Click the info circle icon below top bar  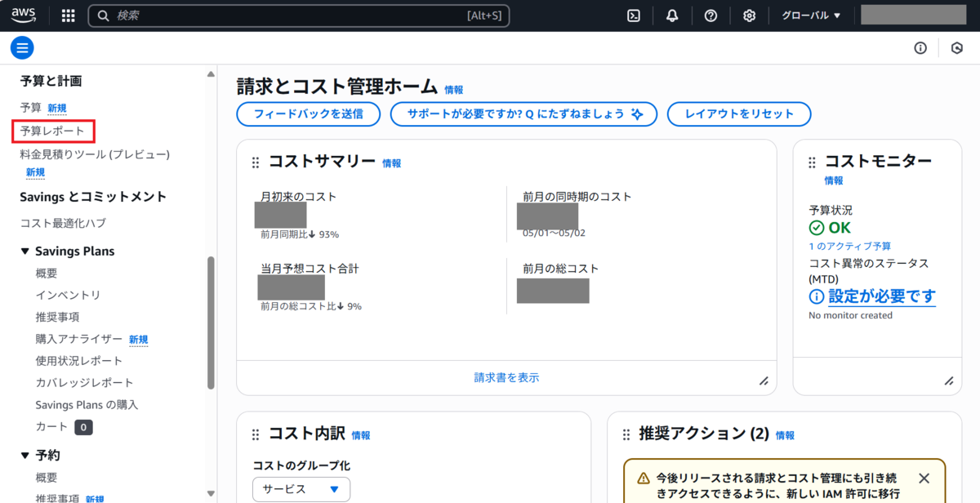(x=920, y=48)
